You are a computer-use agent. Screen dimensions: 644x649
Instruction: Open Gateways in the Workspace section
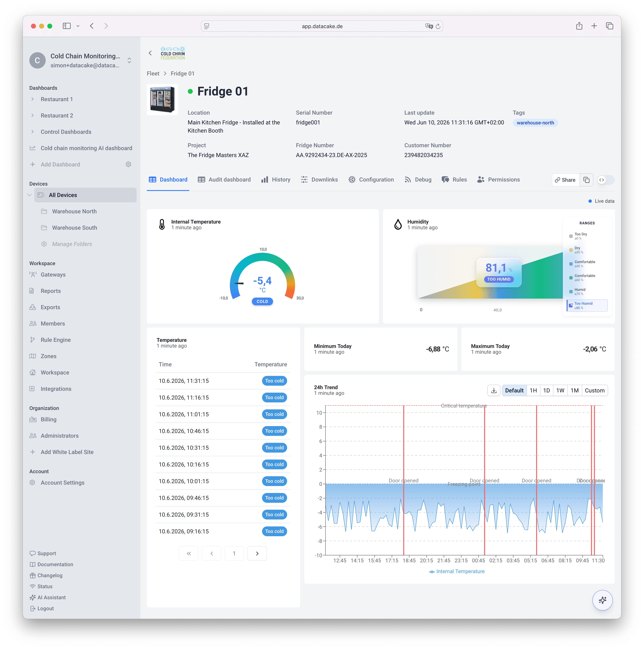(53, 275)
